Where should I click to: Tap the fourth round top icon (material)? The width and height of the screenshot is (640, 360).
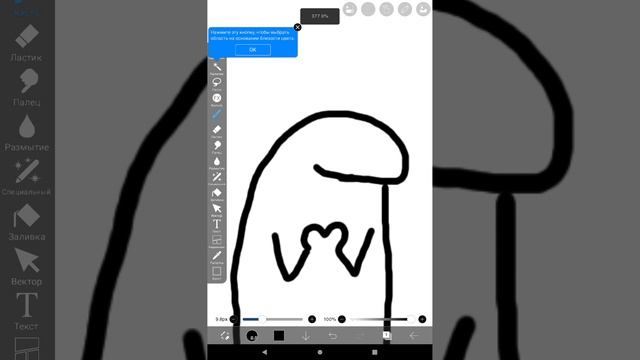[405, 9]
